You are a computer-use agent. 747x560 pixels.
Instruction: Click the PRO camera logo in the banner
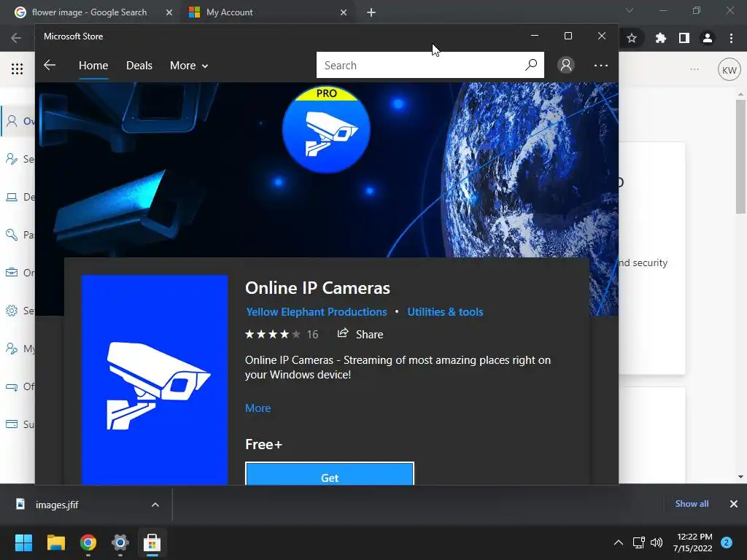pos(326,129)
